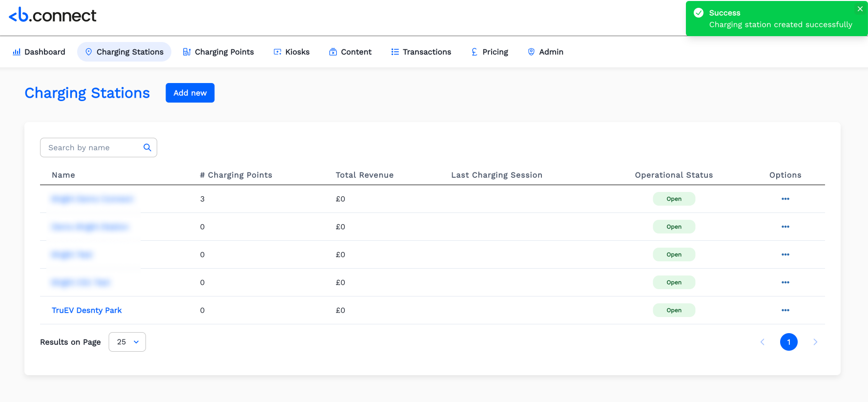Screen dimensions: 868x402
Task: Go to previous page arrow
Action: 763,342
